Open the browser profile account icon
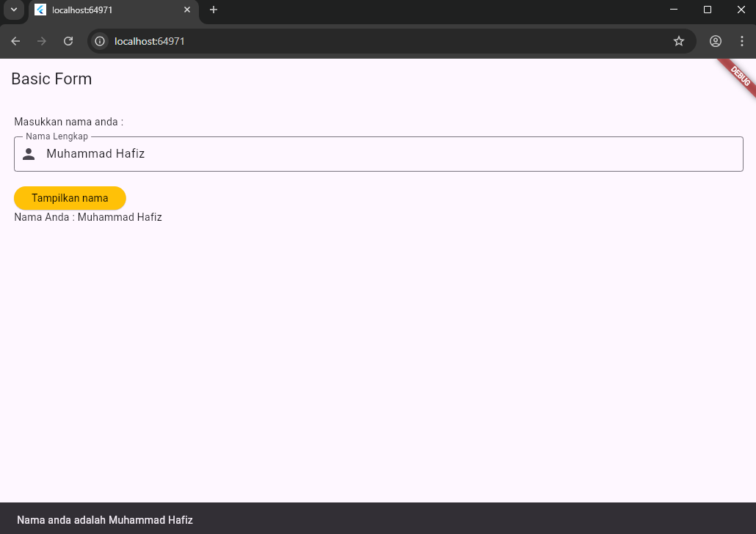Screen dimensions: 756x534 [715, 41]
